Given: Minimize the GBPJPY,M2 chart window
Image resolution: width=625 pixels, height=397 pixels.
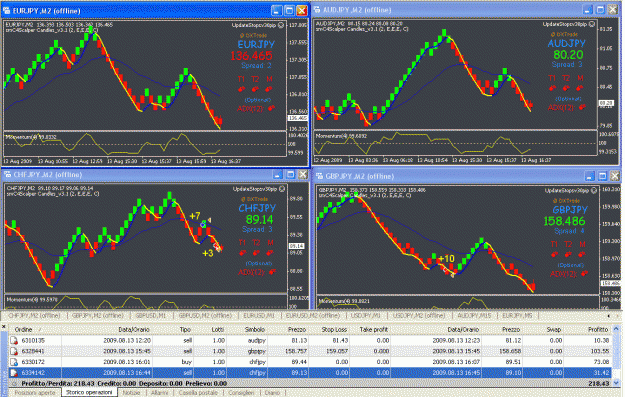Looking at the screenshot, I should click(590, 176).
